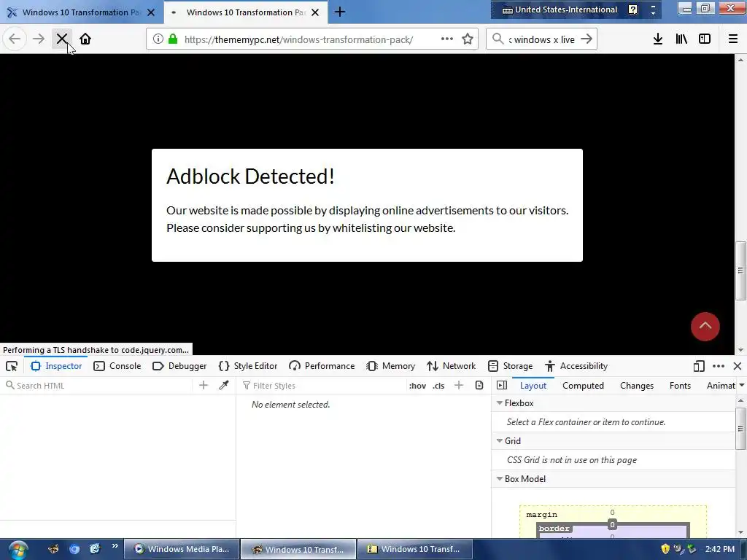
Task: Collapse the Grid section
Action: (500, 441)
